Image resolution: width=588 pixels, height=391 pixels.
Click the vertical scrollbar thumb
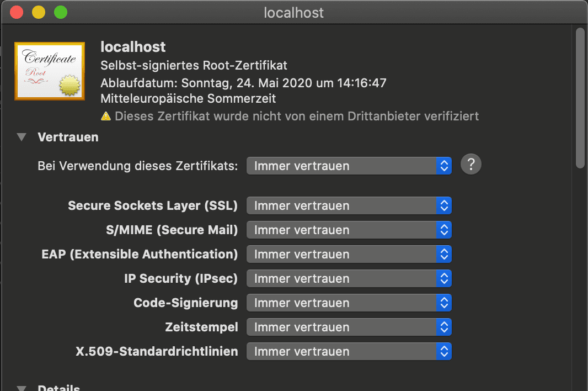tap(580, 98)
